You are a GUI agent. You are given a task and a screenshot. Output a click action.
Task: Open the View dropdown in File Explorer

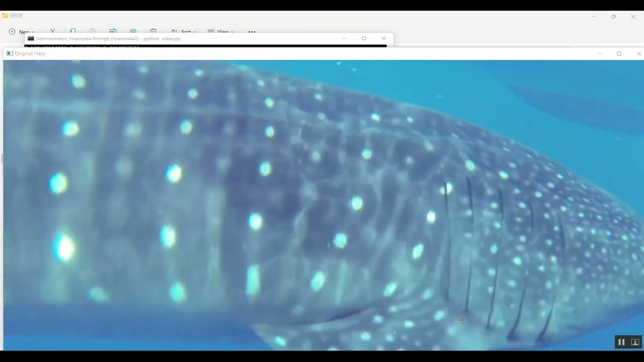pyautogui.click(x=220, y=31)
